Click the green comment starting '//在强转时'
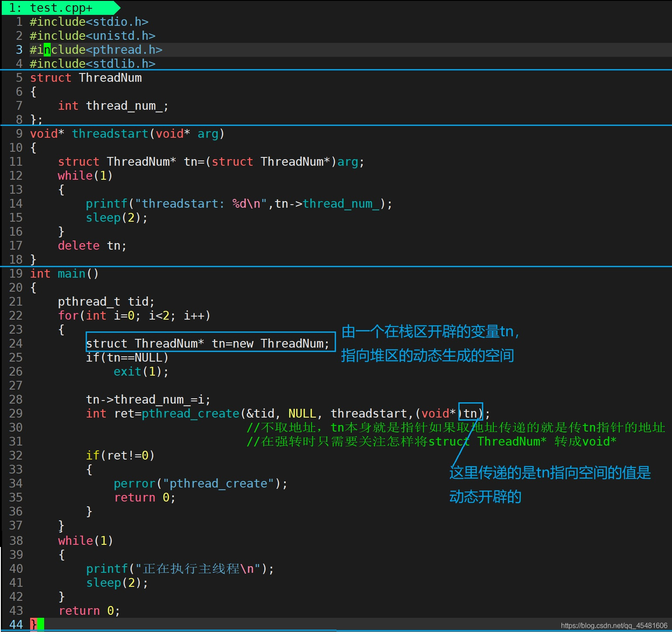This screenshot has height=634, width=672. [432, 442]
